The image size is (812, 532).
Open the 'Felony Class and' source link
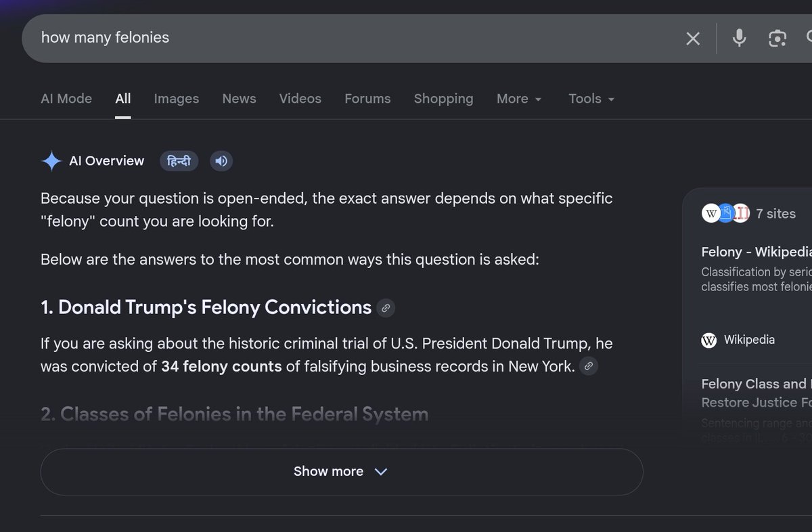757,393
